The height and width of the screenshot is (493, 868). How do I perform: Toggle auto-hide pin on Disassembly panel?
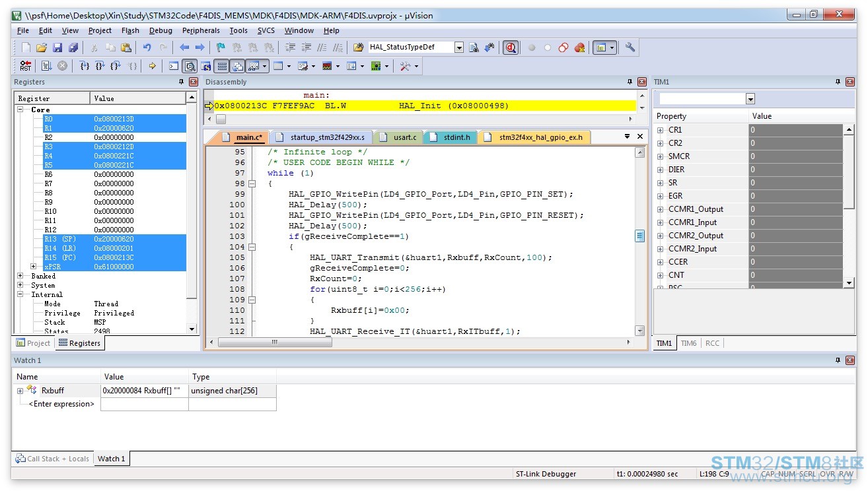[630, 82]
